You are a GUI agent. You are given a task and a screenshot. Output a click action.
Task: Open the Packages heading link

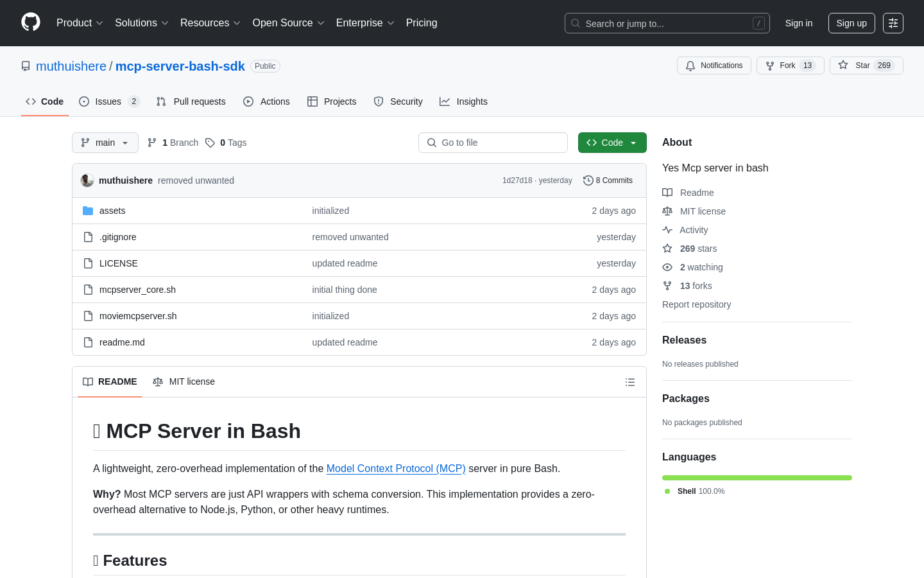pos(685,399)
